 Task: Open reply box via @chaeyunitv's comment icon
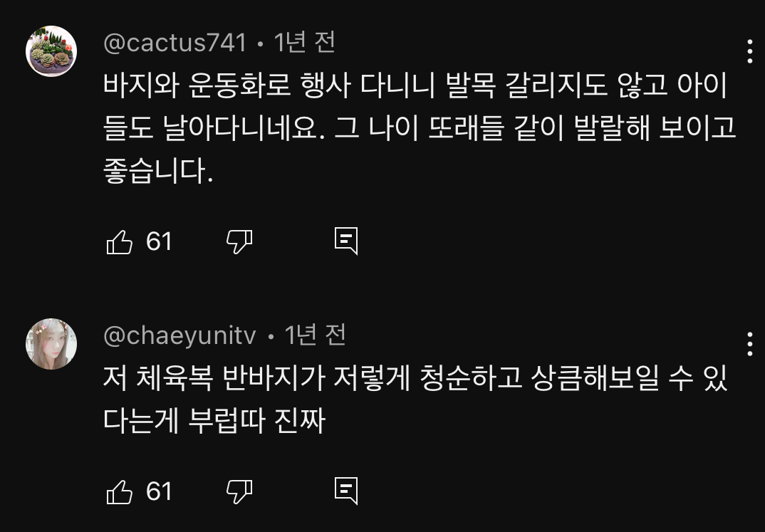pyautogui.click(x=347, y=491)
